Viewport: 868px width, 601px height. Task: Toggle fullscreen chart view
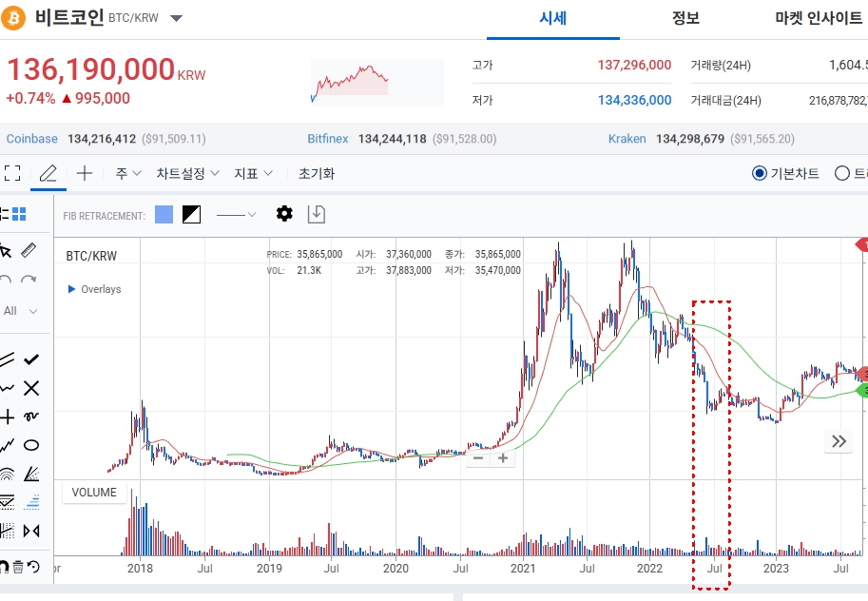[x=12, y=173]
